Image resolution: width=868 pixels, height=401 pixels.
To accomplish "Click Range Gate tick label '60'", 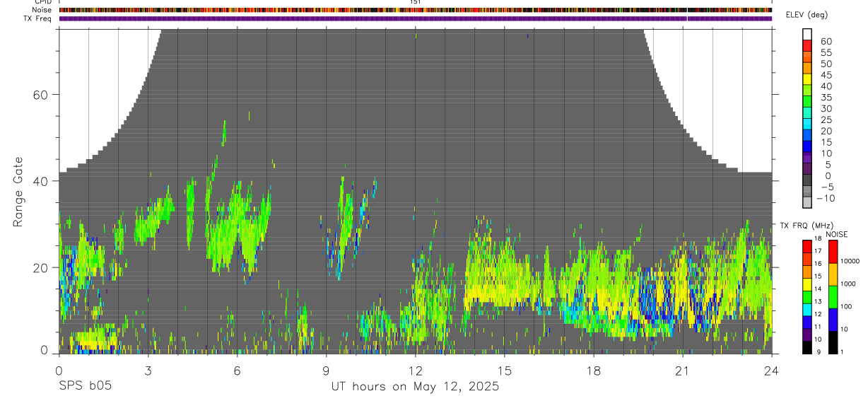I will tap(42, 94).
